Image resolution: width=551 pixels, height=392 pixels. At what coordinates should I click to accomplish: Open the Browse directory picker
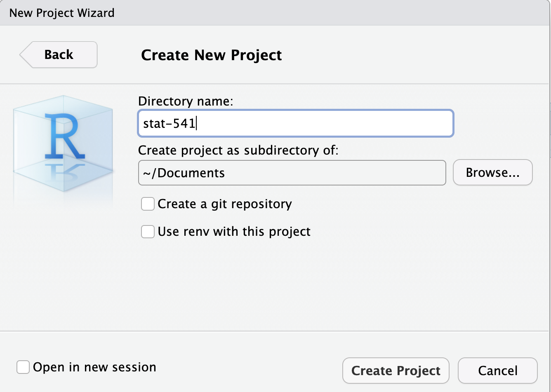[x=492, y=172]
